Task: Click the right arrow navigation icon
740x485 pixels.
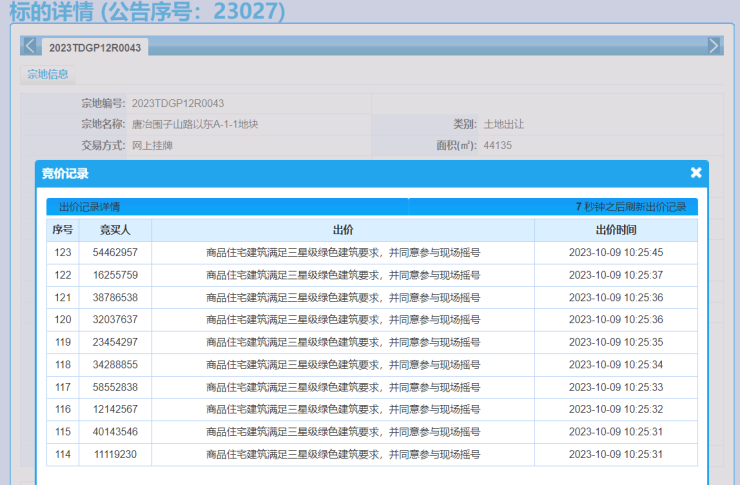Action: click(x=713, y=46)
